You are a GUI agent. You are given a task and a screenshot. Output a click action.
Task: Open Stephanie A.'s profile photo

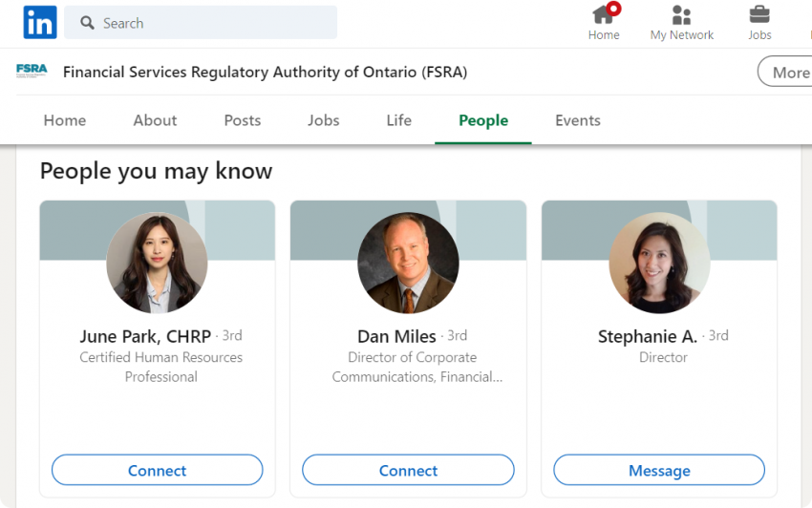click(x=659, y=263)
